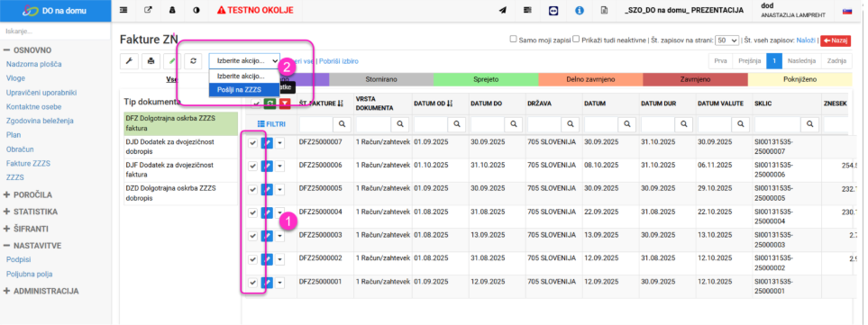Click the red filter funnel icon
The image size is (868, 325).
(285, 104)
